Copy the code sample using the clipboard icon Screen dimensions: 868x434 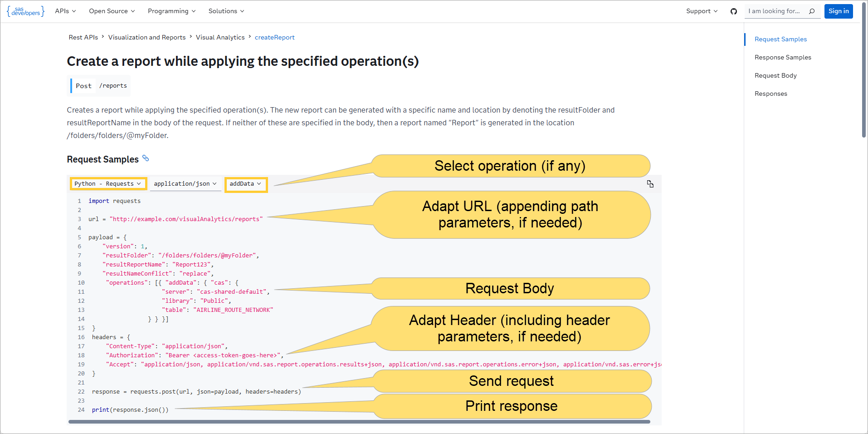click(x=651, y=184)
